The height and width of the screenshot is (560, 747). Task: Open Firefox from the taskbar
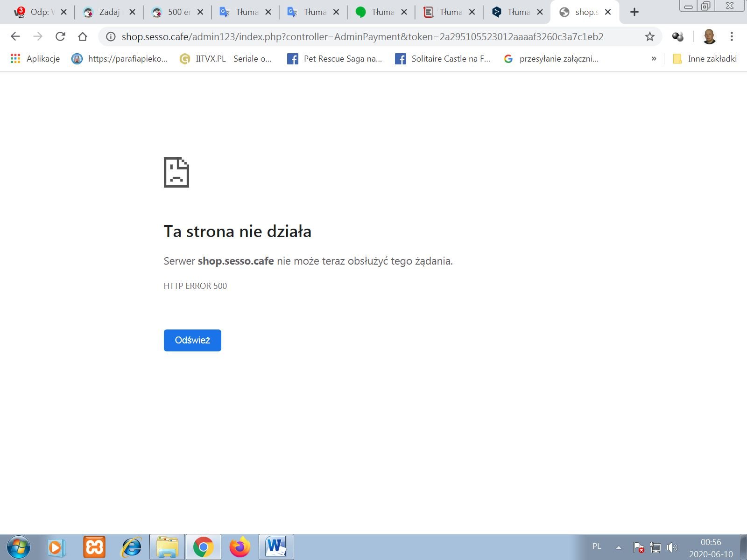(x=240, y=547)
